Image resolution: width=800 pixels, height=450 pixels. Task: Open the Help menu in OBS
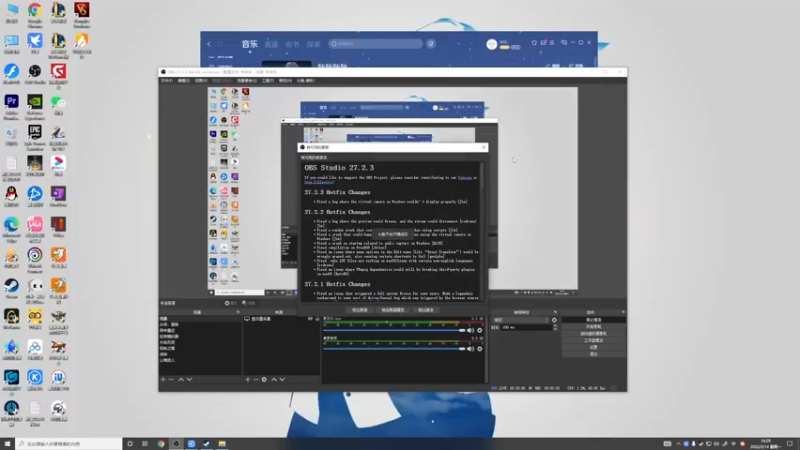[285, 81]
